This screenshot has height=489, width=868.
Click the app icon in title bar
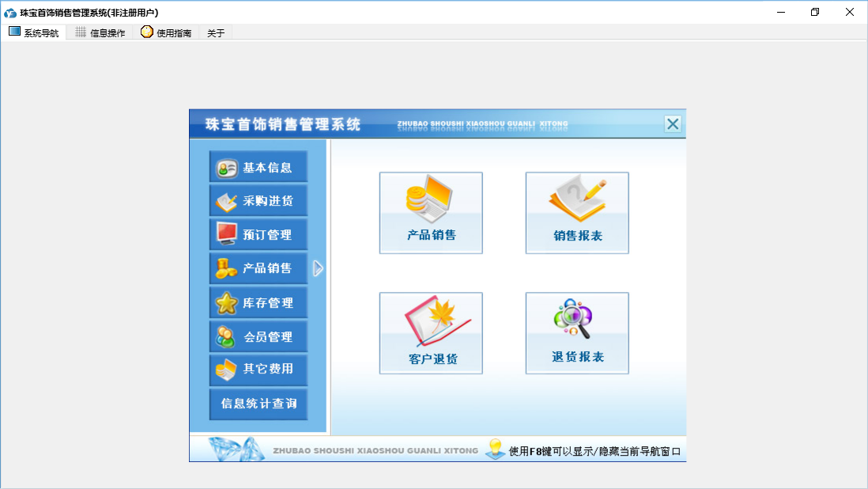click(10, 12)
